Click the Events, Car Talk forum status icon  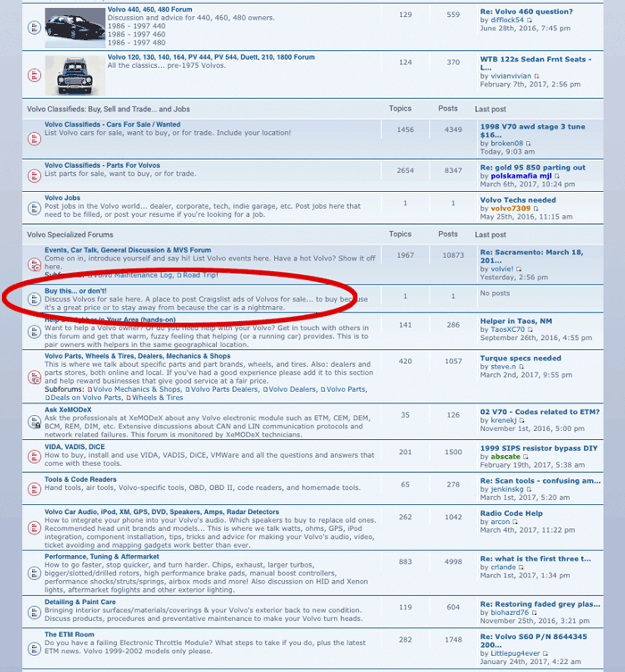click(x=34, y=264)
